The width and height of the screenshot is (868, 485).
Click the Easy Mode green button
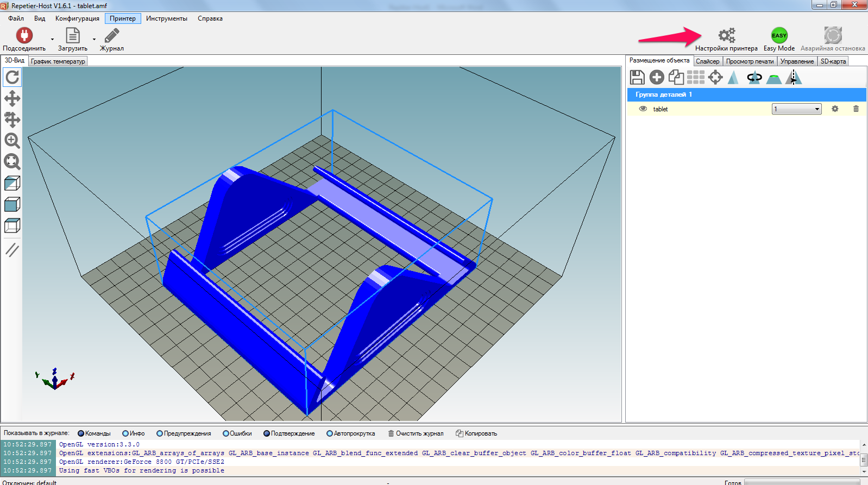coord(779,36)
